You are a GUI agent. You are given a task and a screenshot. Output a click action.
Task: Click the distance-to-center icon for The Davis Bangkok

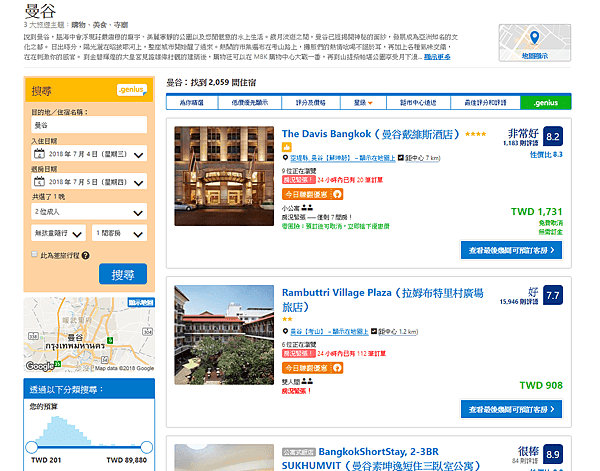[401, 158]
